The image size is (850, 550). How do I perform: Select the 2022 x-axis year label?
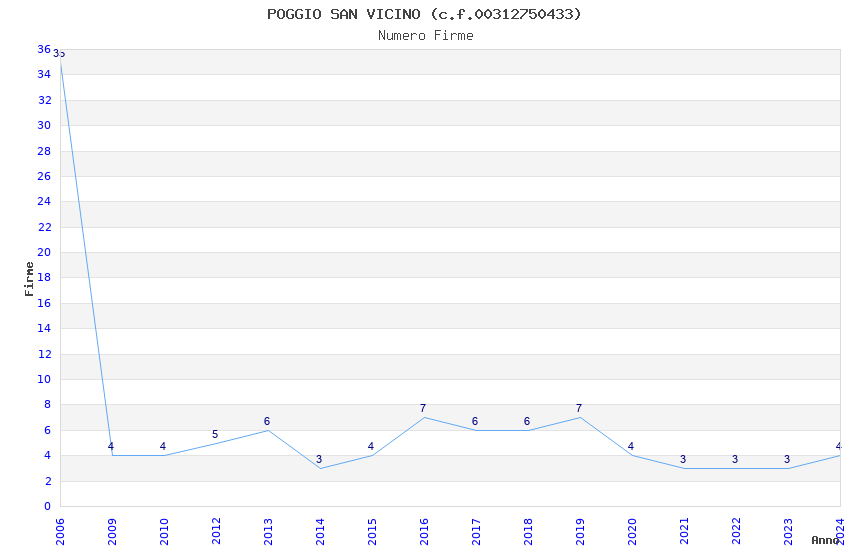pyautogui.click(x=736, y=532)
